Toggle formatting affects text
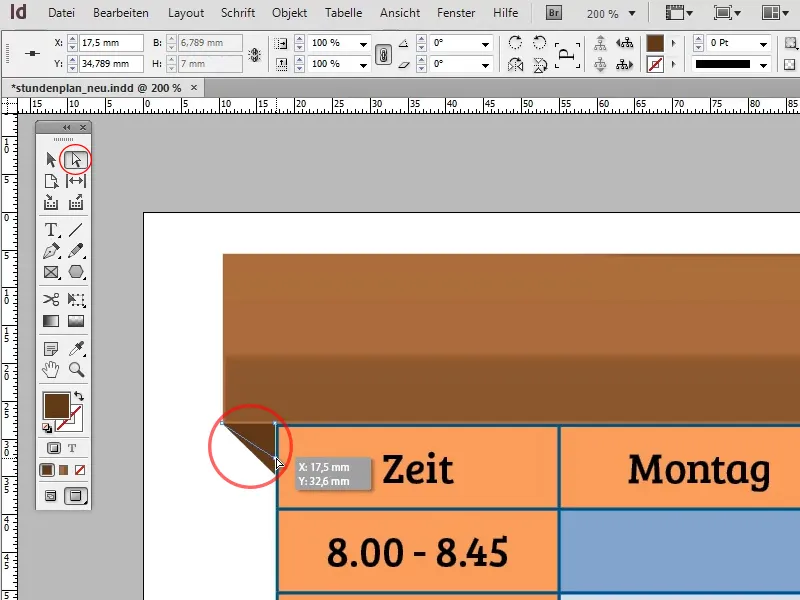800x600 pixels. point(72,448)
